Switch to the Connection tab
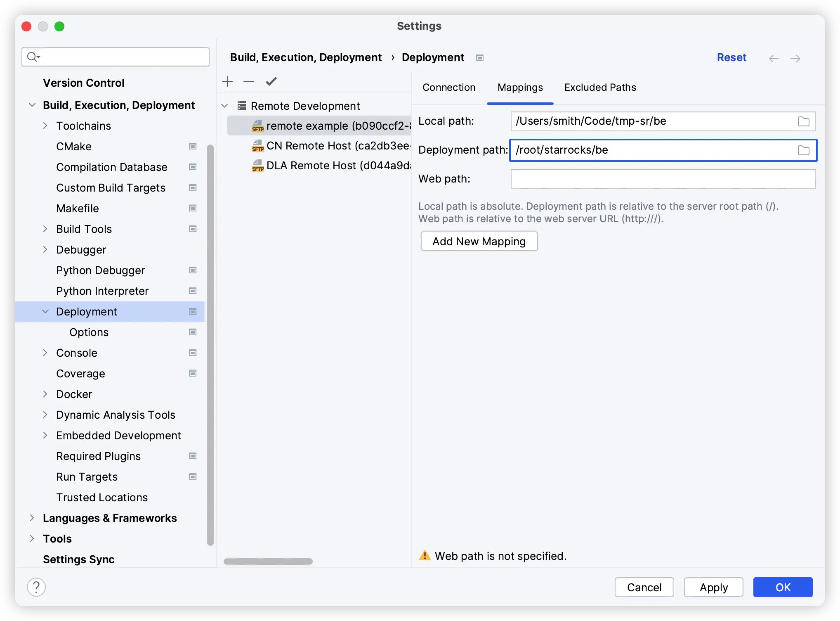Image resolution: width=840 pixels, height=621 pixels. point(449,86)
